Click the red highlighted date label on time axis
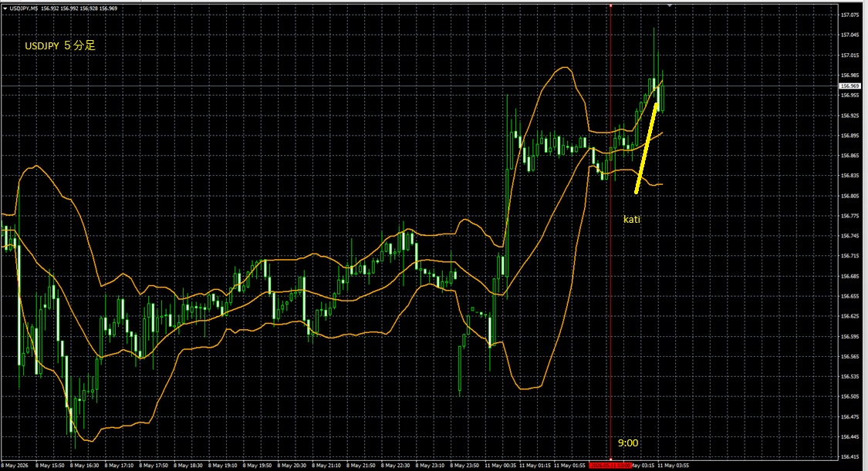This screenshot has height=471, width=868. tap(610, 466)
